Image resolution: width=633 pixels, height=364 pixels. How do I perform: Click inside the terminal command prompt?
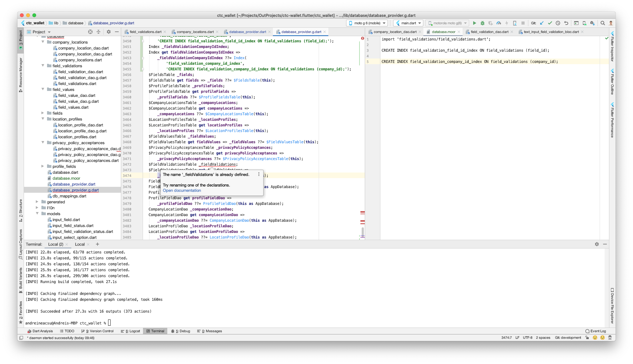(109, 323)
